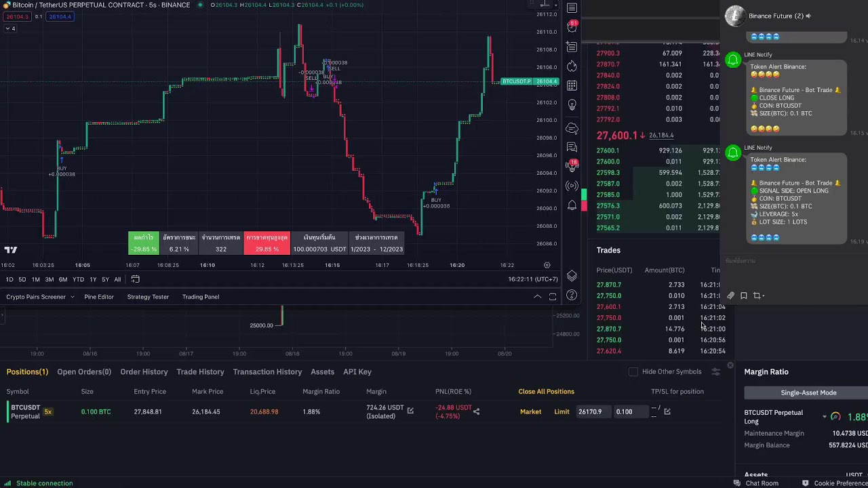The image size is (868, 488).
Task: Expand the left edge panel arrow below screener
Action: 3,314
